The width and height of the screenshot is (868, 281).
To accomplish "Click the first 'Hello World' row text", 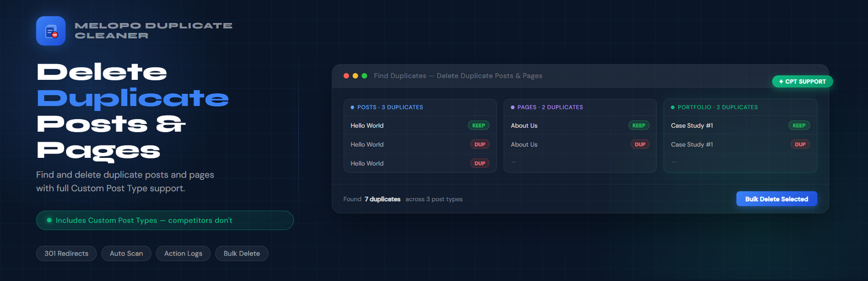I will pos(367,125).
